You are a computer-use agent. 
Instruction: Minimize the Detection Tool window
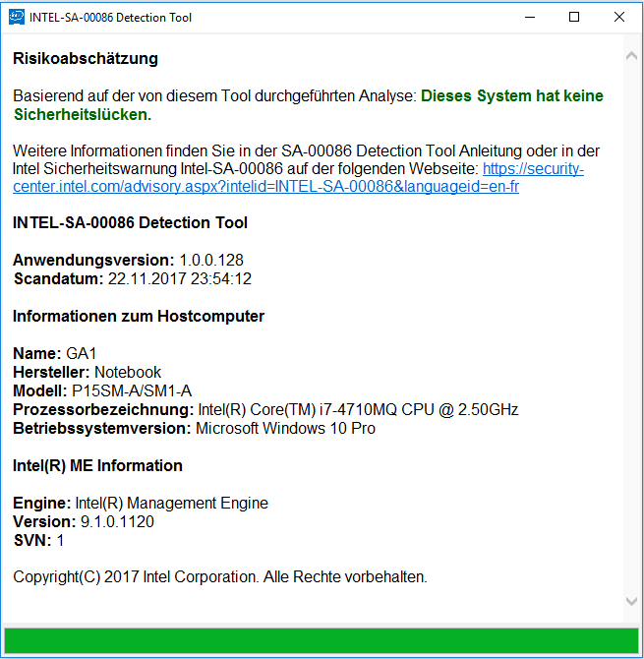click(x=530, y=18)
